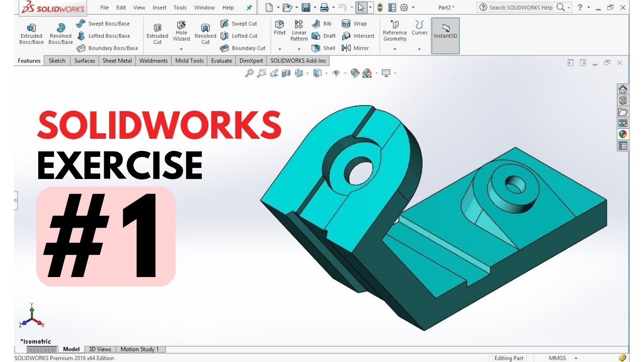Select the Extruded Cut tool

(157, 34)
